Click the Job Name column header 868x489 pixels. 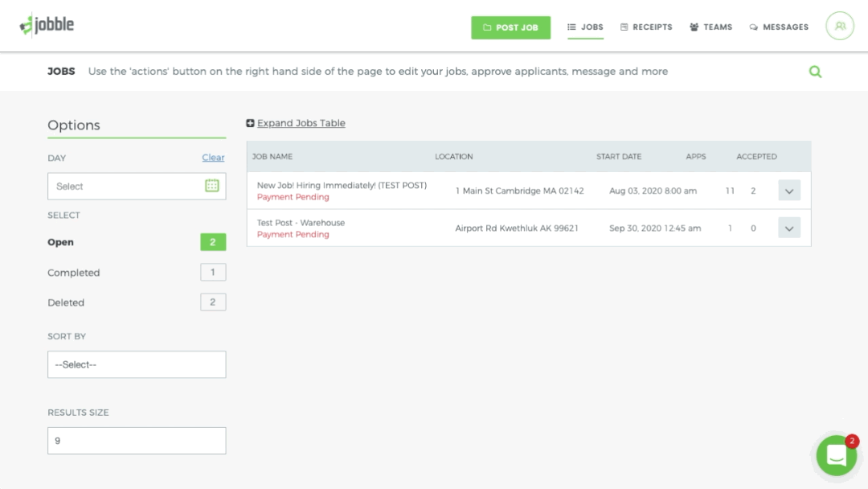[x=272, y=157]
